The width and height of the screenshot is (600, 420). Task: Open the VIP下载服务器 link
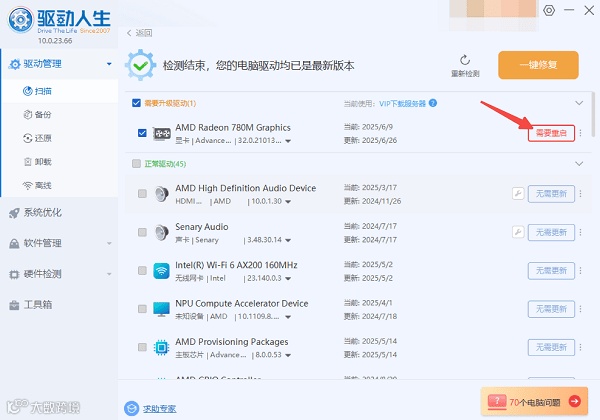point(402,104)
